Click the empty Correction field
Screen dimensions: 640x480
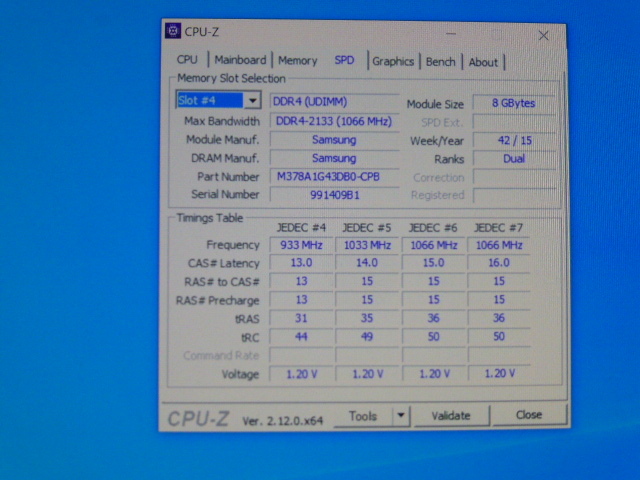click(514, 177)
